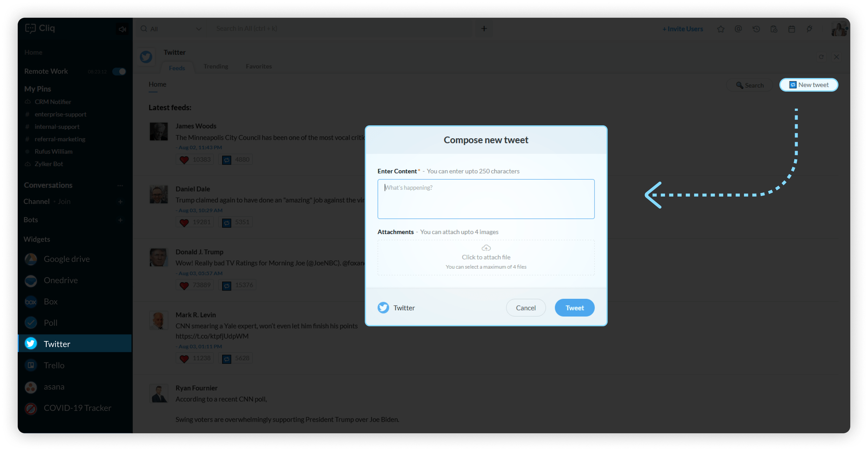Click the cloud upload attach file icon
The height and width of the screenshot is (451, 868).
tap(486, 248)
